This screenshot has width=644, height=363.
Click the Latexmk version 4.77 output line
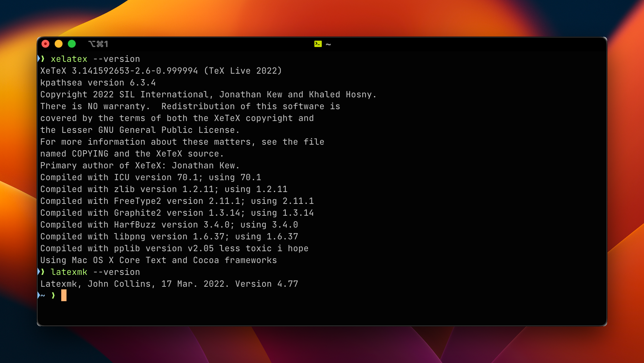169,284
